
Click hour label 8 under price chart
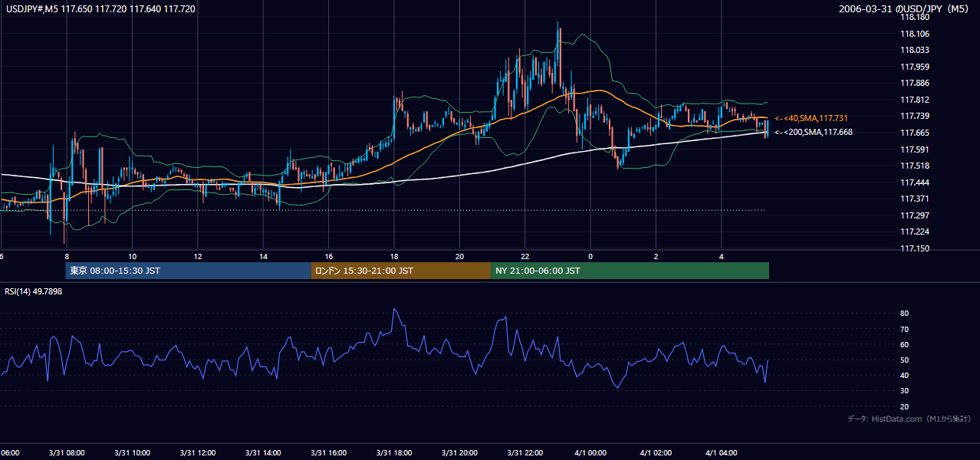pyautogui.click(x=67, y=256)
